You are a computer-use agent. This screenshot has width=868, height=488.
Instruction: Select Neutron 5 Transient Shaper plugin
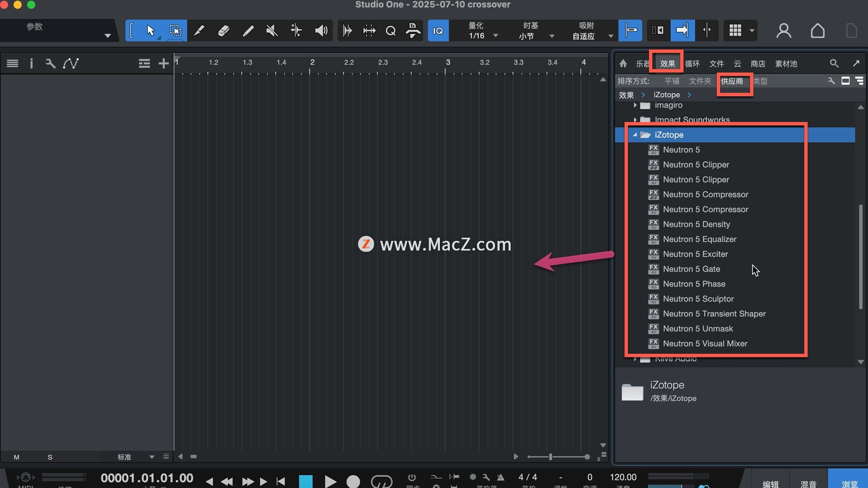coord(714,314)
